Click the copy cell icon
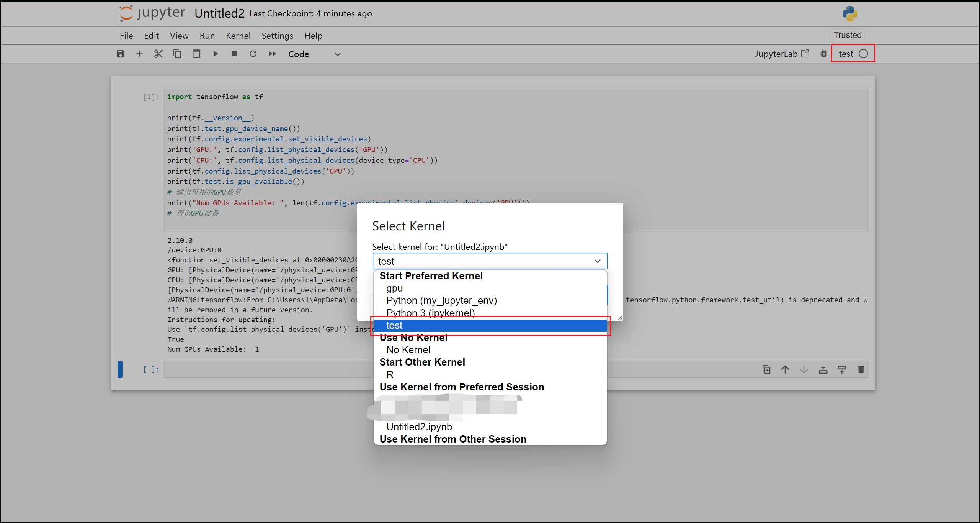The height and width of the screenshot is (523, 980). click(177, 54)
